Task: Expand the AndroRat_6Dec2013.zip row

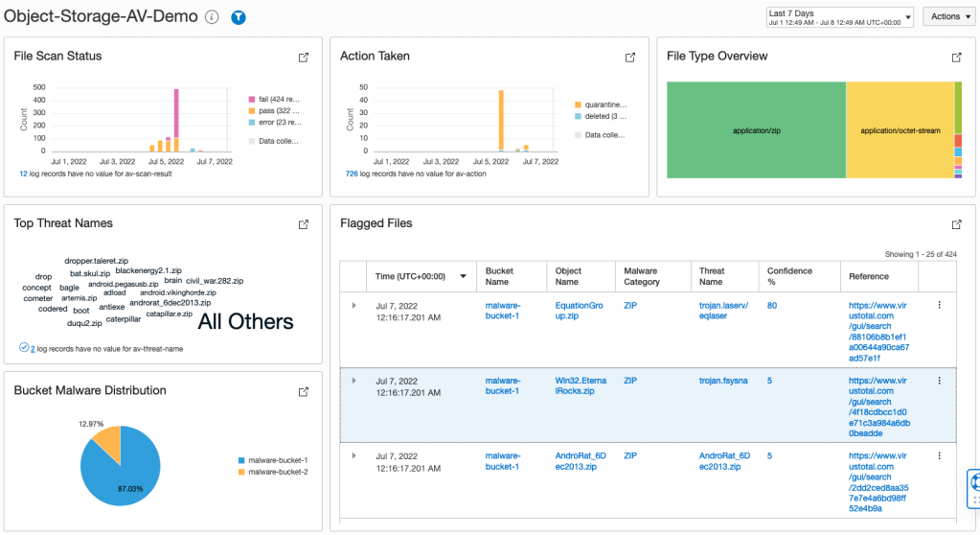Action: pyautogui.click(x=353, y=455)
